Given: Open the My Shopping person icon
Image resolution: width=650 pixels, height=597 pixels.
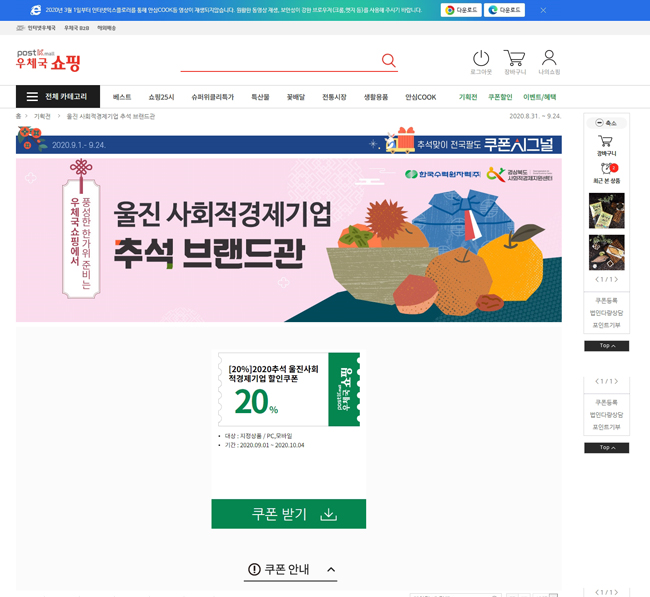Looking at the screenshot, I should point(549,58).
